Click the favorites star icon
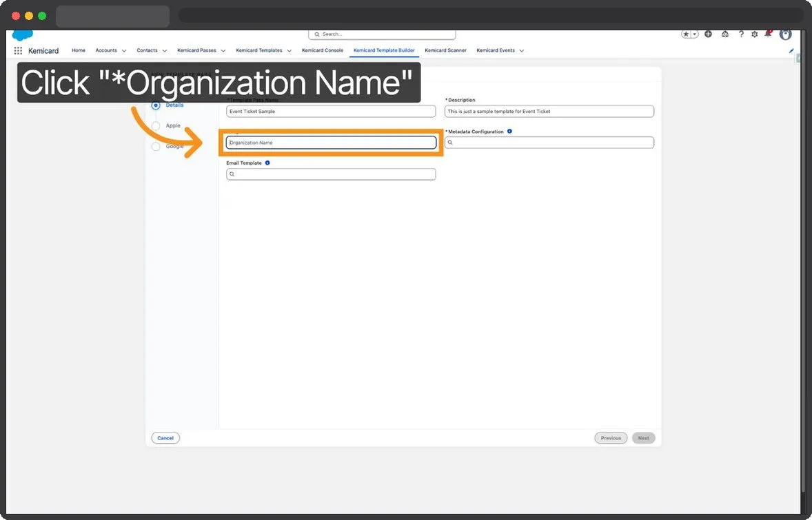This screenshot has height=520, width=812. click(x=686, y=34)
